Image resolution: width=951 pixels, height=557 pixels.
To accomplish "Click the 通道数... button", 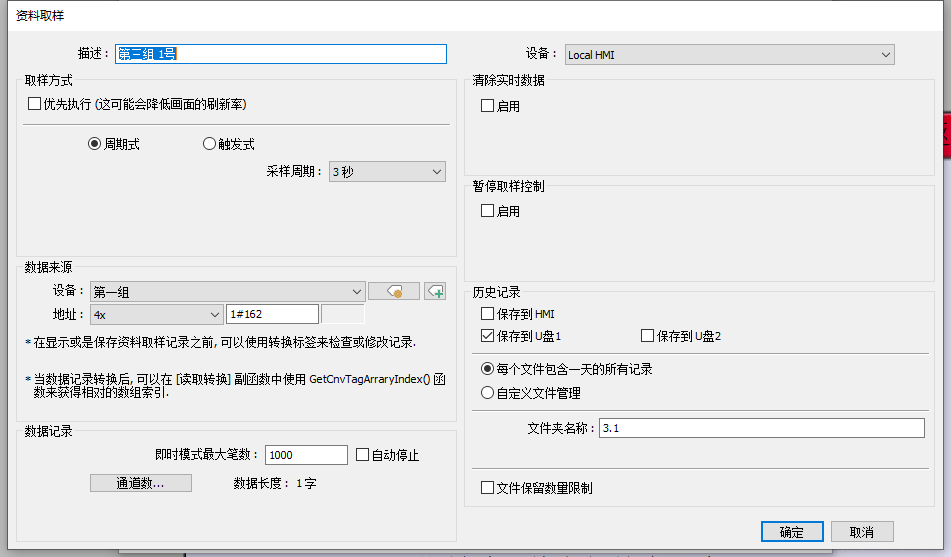I will point(140,483).
